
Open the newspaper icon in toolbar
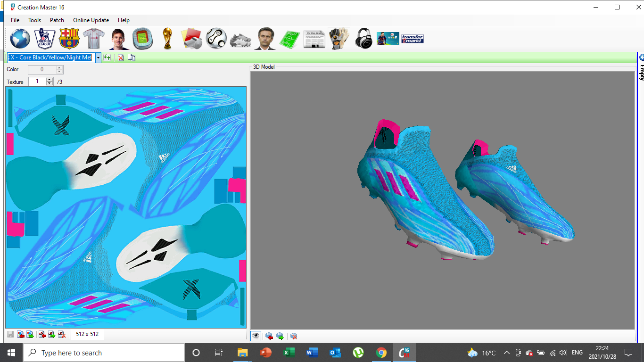coord(314,40)
